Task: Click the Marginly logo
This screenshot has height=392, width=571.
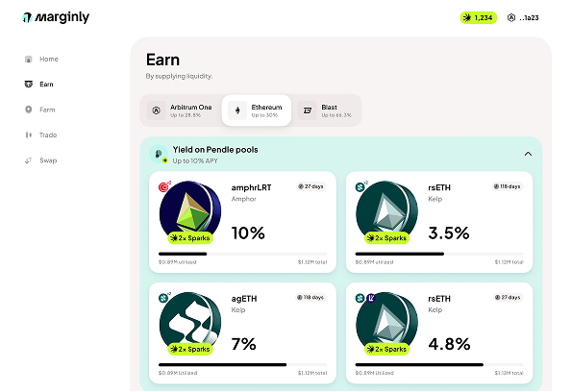Action: (56, 17)
